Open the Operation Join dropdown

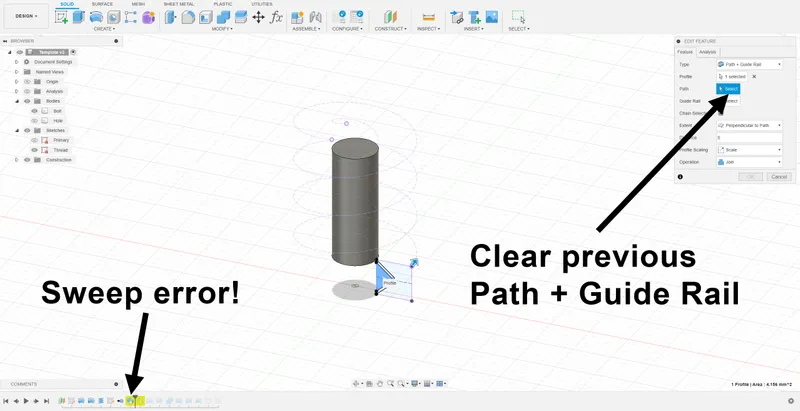[749, 162]
